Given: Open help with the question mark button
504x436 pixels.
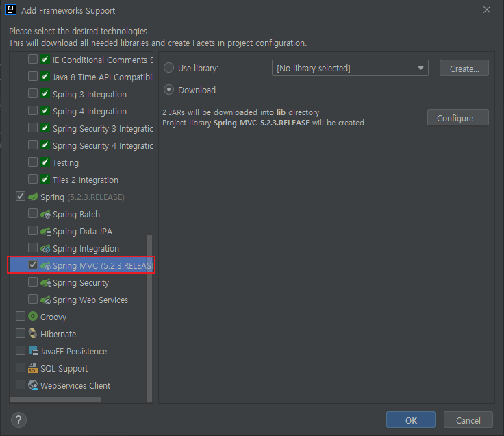Looking at the screenshot, I should tap(18, 420).
